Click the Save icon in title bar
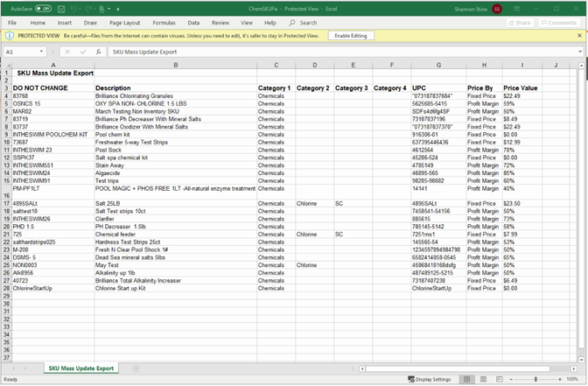The height and width of the screenshot is (386, 588). [x=61, y=9]
